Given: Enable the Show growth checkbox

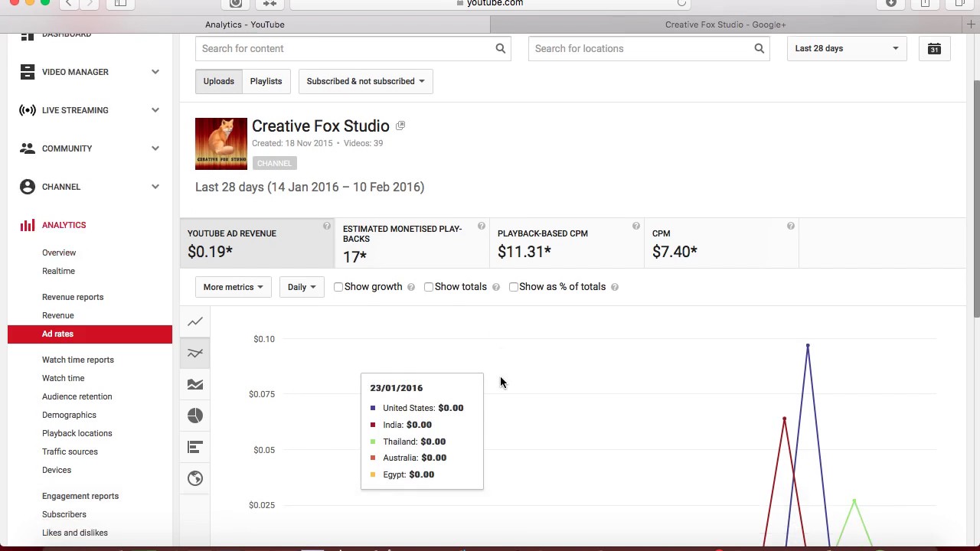Looking at the screenshot, I should (338, 287).
